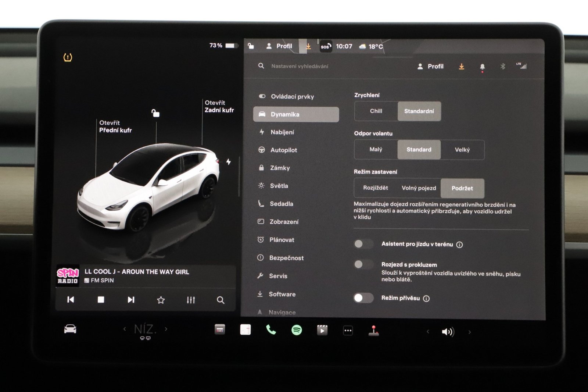
Task: Tap the car controls icon in the bottom bar
Action: tap(70, 329)
